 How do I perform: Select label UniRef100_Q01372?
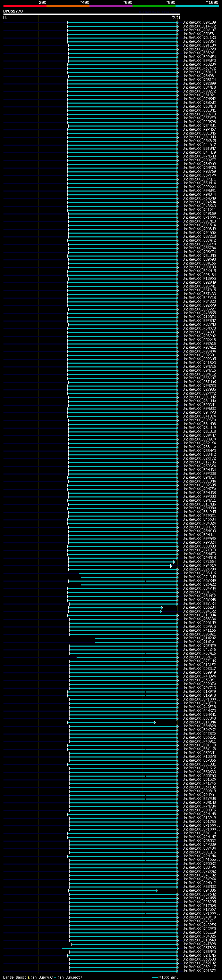(x=199, y=971)
